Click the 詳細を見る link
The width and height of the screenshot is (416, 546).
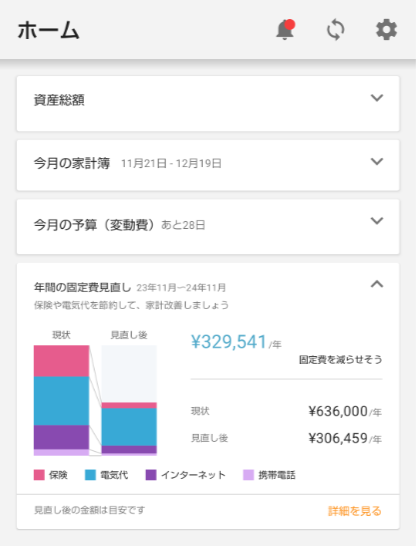pyautogui.click(x=355, y=511)
